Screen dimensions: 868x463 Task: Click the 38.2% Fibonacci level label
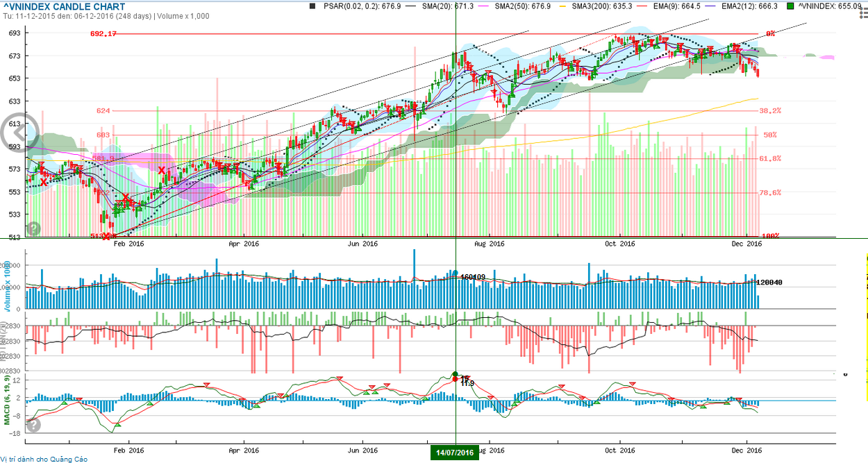tap(769, 110)
